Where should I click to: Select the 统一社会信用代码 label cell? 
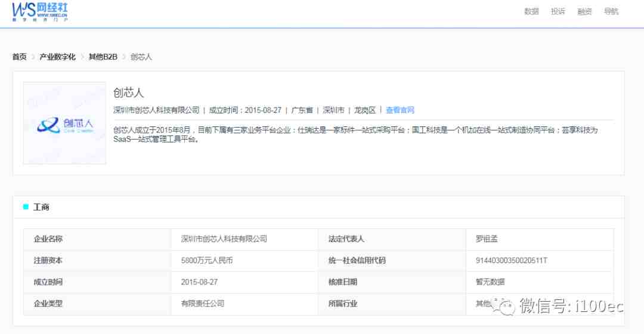pyautogui.click(x=392, y=261)
